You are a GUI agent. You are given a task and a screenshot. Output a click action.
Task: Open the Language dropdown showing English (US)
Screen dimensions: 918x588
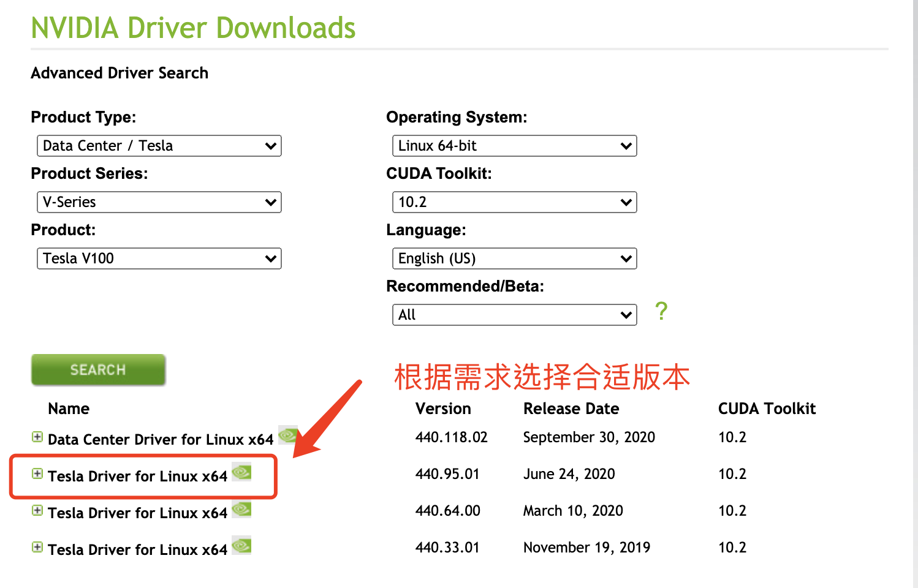click(515, 258)
